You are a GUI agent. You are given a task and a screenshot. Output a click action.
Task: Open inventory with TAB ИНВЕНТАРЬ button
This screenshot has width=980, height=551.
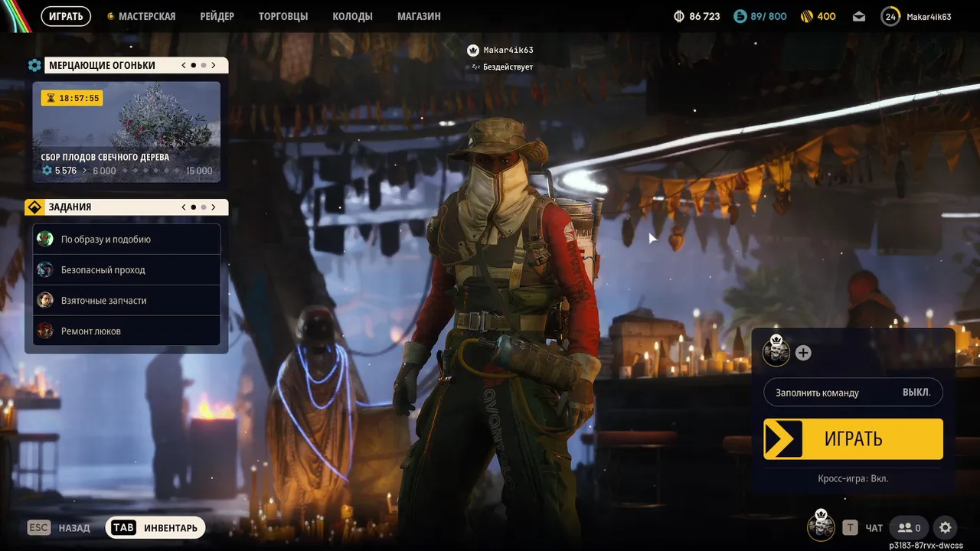(156, 527)
